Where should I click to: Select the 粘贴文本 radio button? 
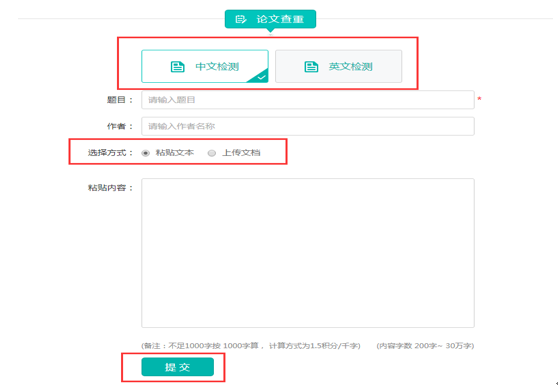coord(146,153)
